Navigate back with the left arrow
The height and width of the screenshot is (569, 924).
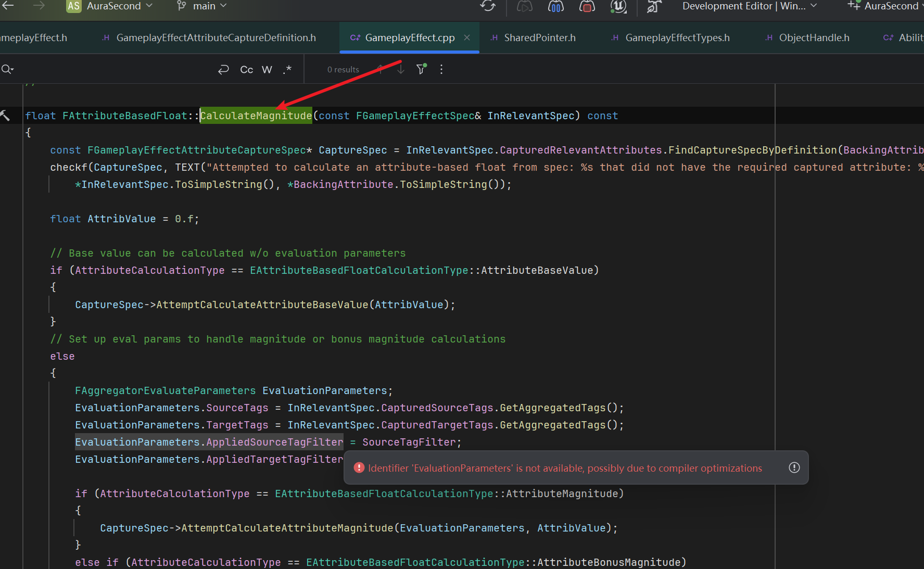[x=8, y=6]
